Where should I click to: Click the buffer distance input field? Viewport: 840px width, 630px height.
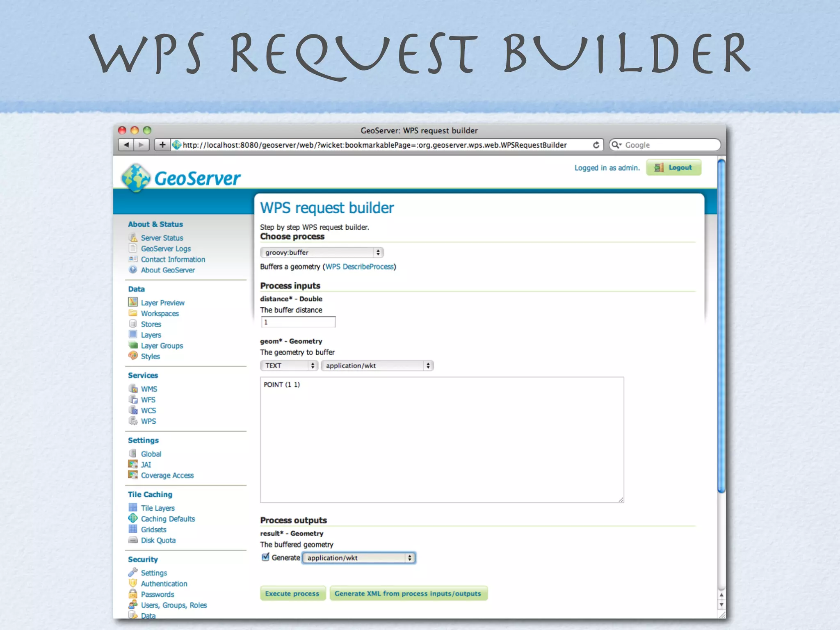[298, 322]
